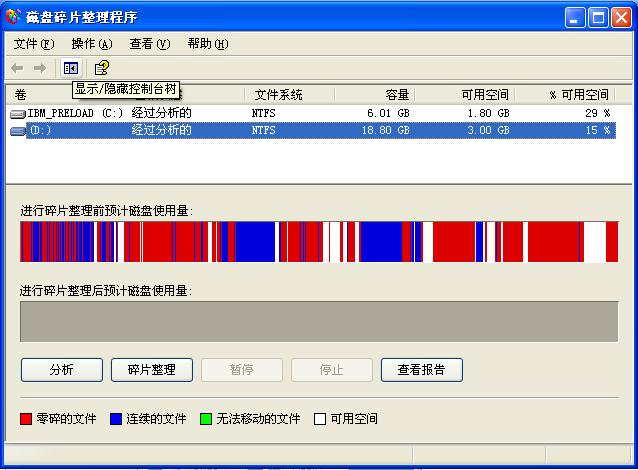Click the Forward arrow toolbar icon

tap(40, 68)
